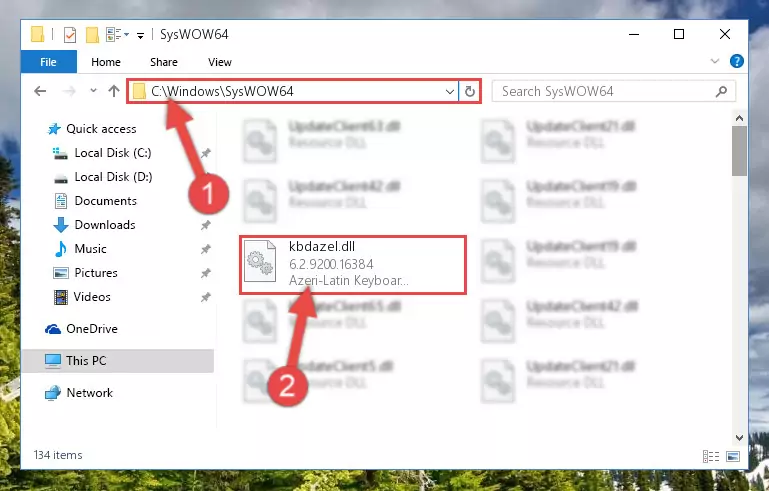Switch to the View ribbon tab

[x=220, y=62]
